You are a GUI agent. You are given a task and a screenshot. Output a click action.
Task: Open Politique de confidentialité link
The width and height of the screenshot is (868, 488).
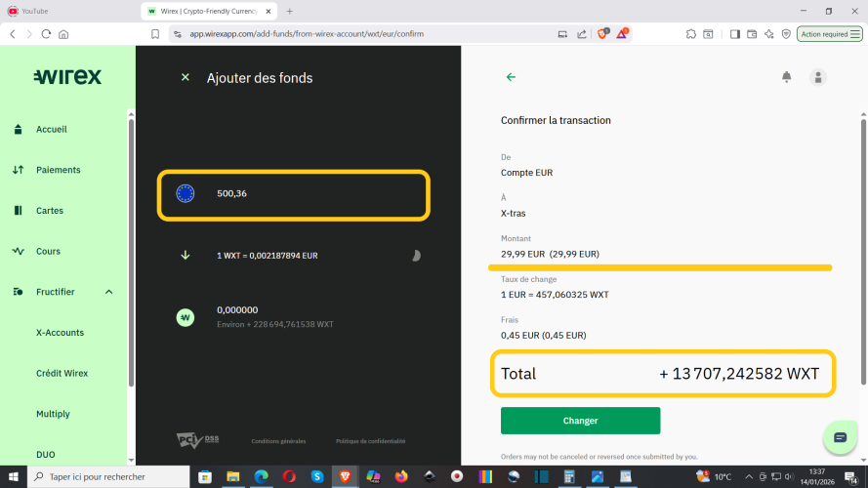coord(370,441)
